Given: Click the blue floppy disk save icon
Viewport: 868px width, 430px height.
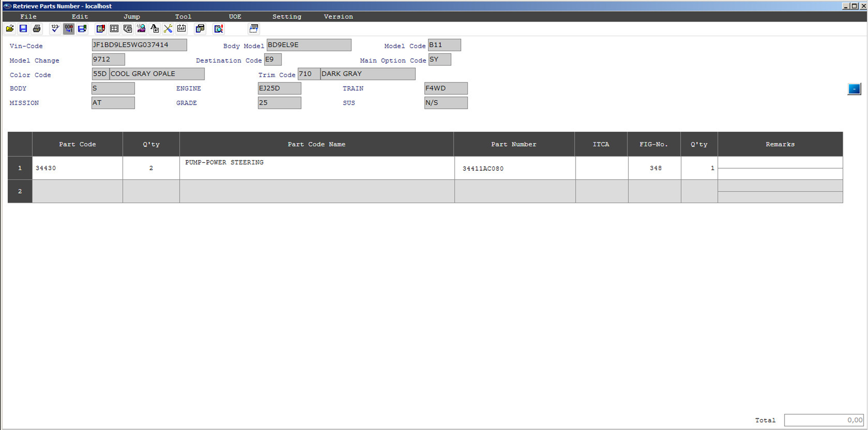Looking at the screenshot, I should (x=23, y=29).
